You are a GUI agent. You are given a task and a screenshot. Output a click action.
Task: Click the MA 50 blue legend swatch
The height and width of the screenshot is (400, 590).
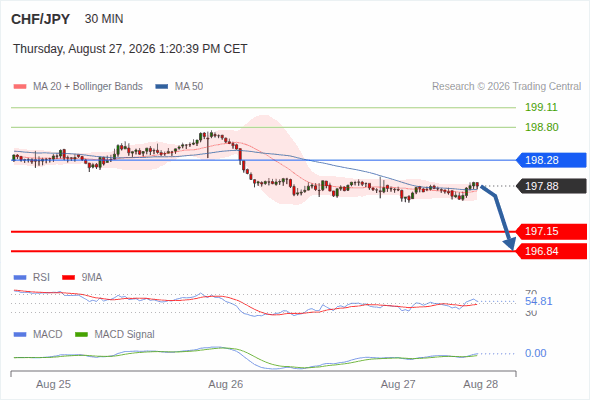coord(162,87)
